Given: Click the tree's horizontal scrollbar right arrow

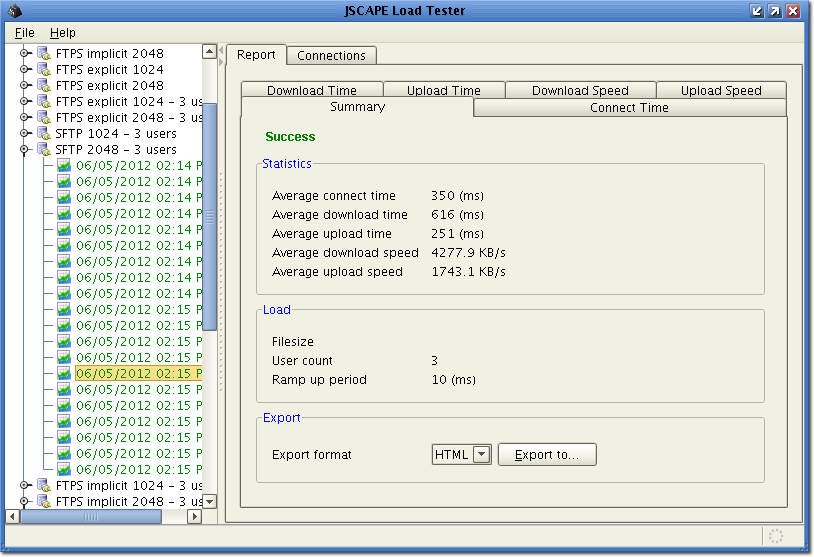Looking at the screenshot, I should pos(194,517).
